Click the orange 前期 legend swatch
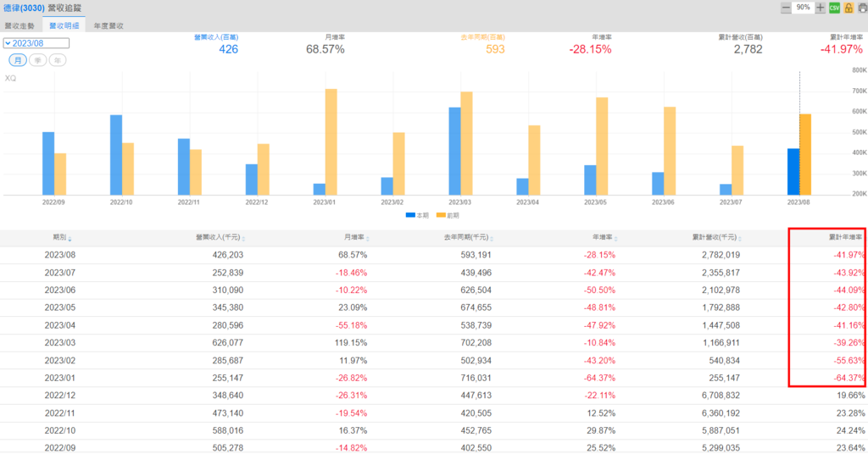 coord(441,215)
